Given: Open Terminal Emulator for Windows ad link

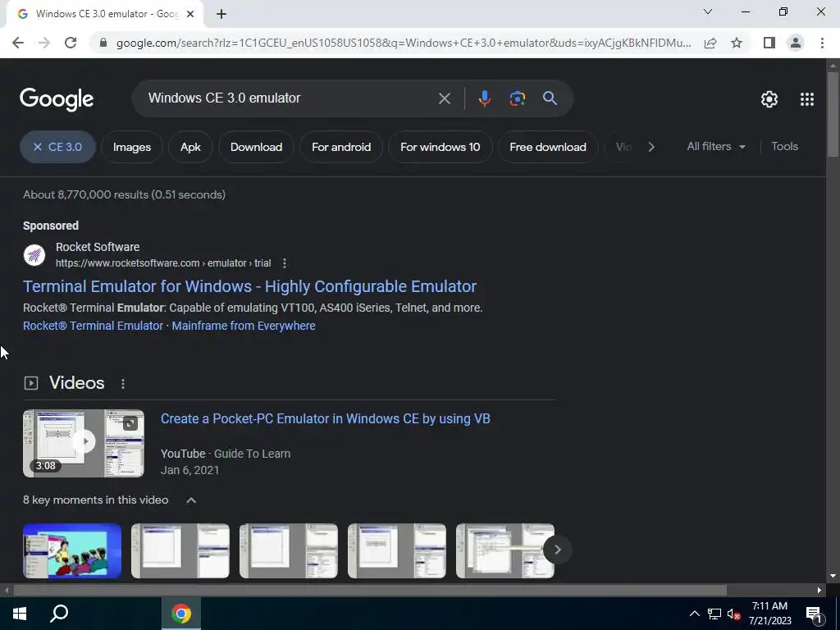Looking at the screenshot, I should (249, 286).
